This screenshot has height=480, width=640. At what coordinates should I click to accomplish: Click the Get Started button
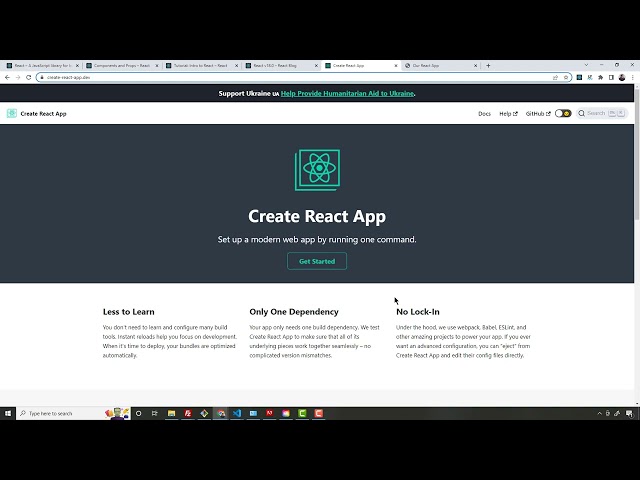(x=317, y=261)
